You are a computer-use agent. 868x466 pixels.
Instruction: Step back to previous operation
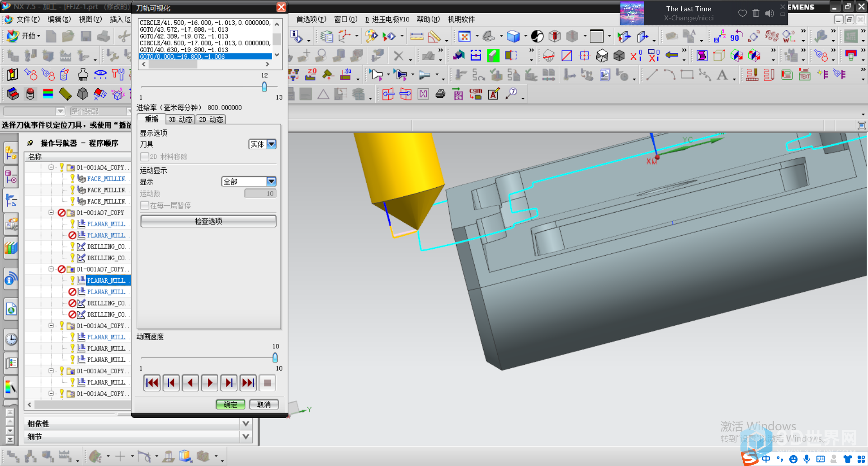171,383
